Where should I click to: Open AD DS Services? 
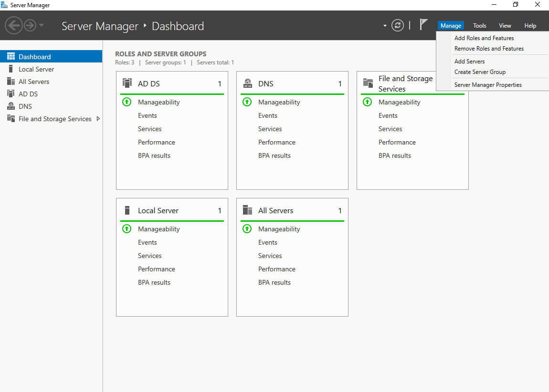point(149,129)
